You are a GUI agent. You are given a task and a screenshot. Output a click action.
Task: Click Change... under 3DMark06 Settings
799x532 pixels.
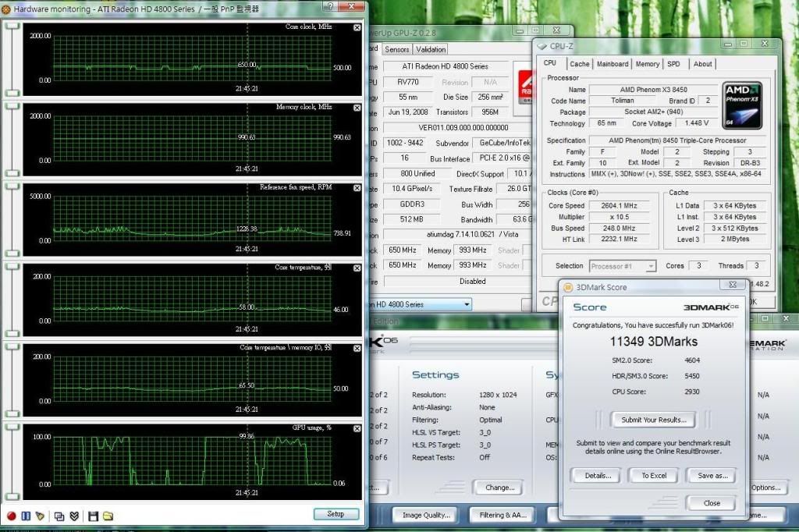click(x=499, y=488)
